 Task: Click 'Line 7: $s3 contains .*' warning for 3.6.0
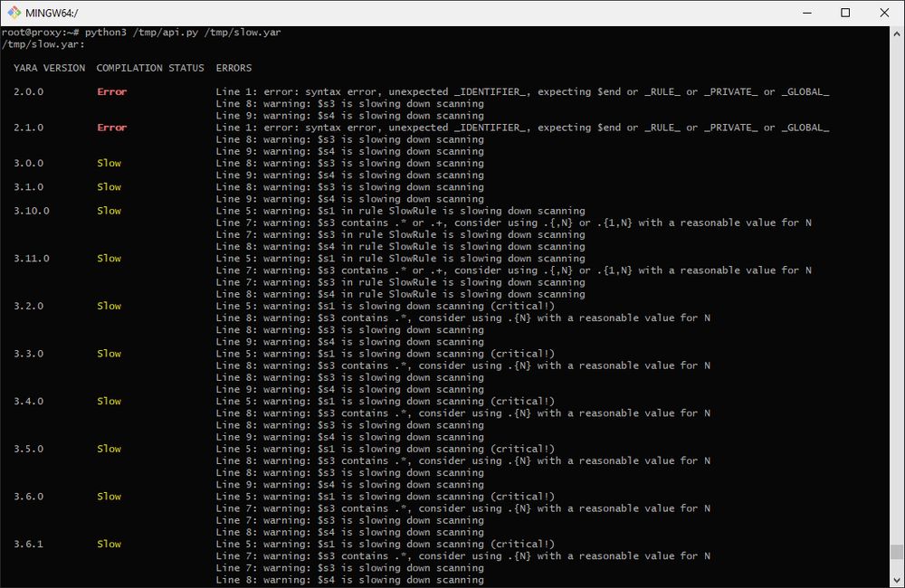(462, 508)
